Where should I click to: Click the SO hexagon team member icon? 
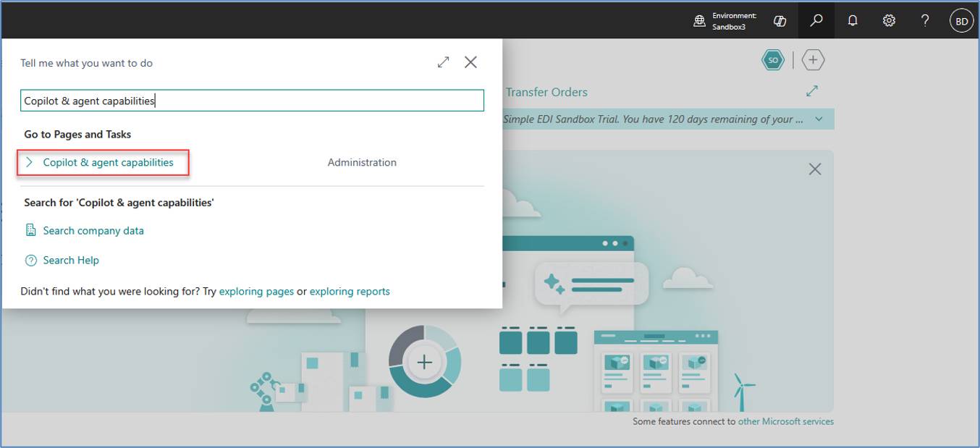tap(773, 60)
